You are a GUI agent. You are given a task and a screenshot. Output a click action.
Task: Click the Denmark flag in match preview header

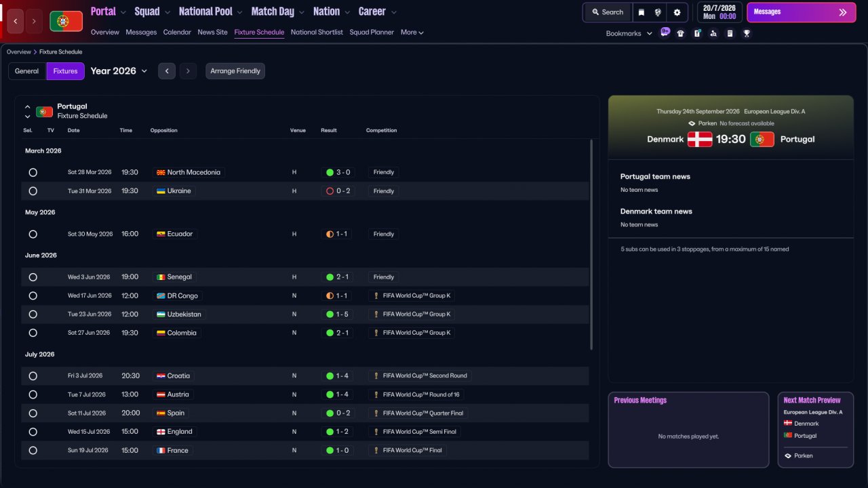coord(700,139)
